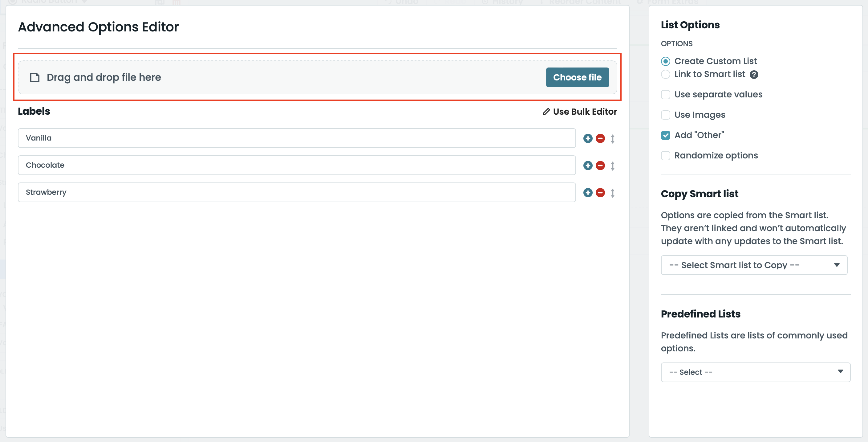Click the Choose file button
This screenshot has width=868, height=442.
tap(577, 77)
